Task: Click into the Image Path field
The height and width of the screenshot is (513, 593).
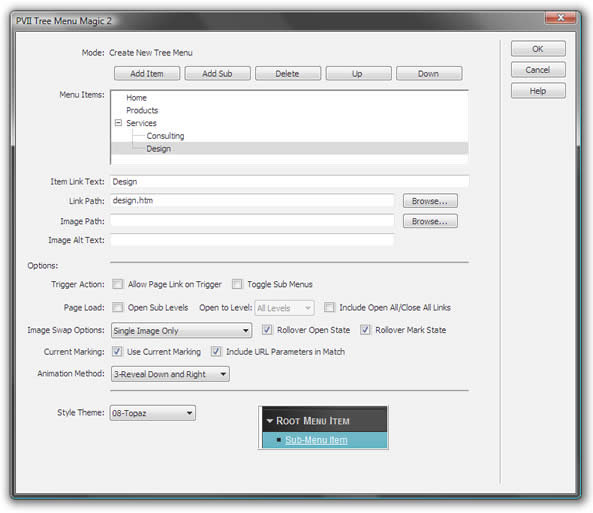Action: click(252, 221)
